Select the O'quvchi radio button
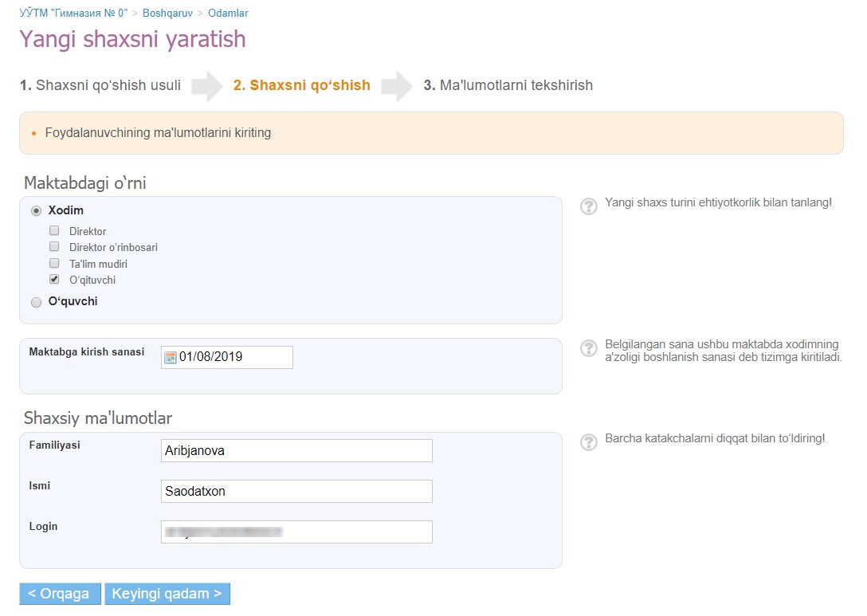Image resolution: width=867 pixels, height=616 pixels. click(37, 302)
